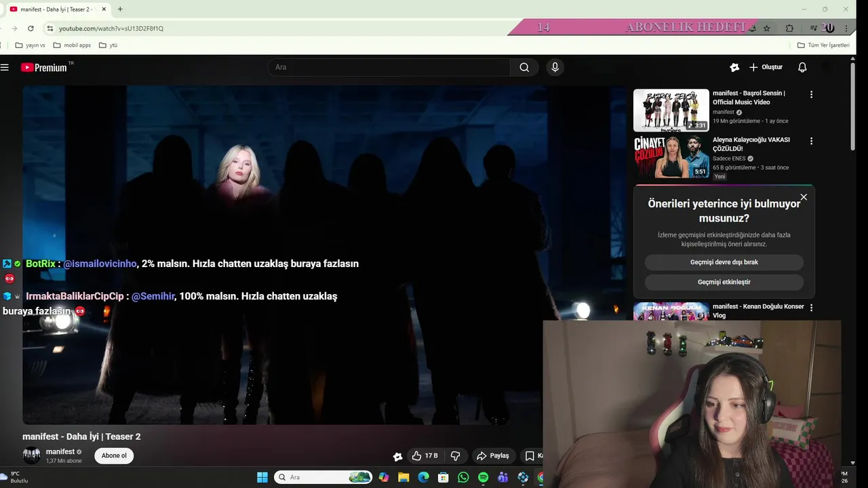The width and height of the screenshot is (868, 488).
Task: Focus the YouTube Ara search field
Action: point(389,67)
